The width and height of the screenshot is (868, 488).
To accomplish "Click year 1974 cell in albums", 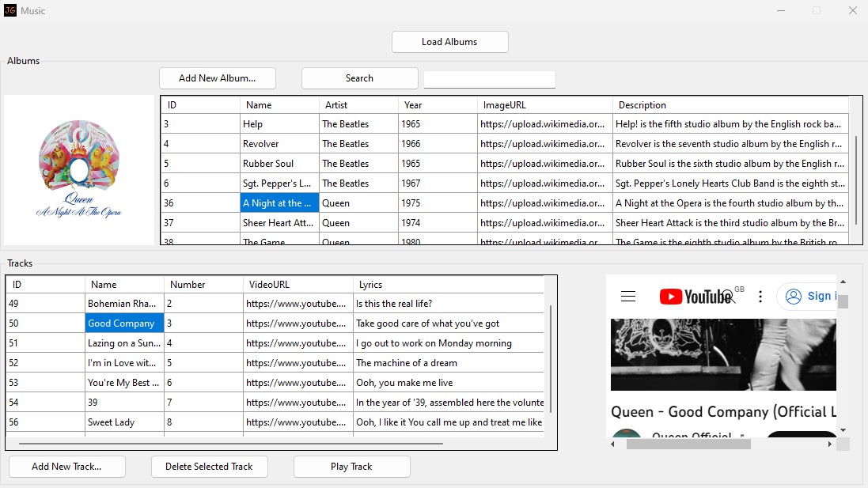I will 438,223.
